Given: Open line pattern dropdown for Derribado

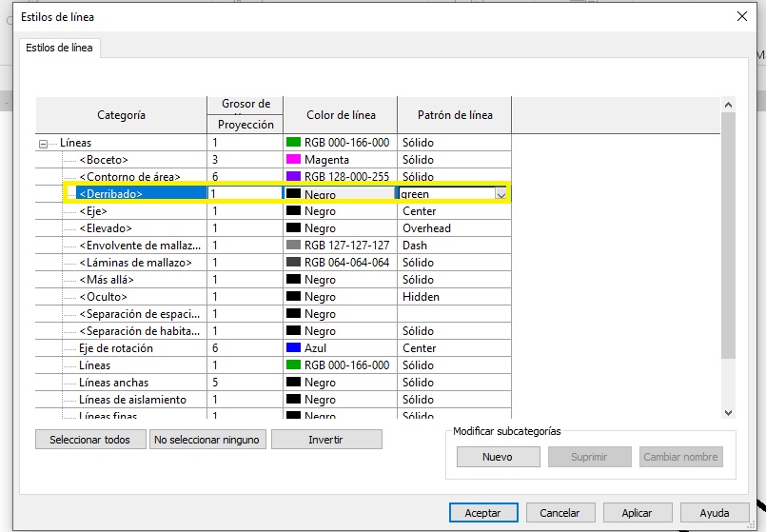Looking at the screenshot, I should click(501, 194).
